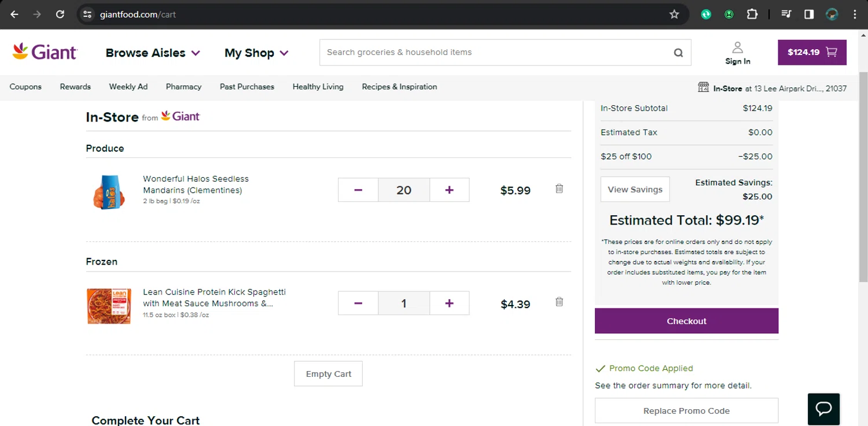This screenshot has height=426, width=868.
Task: Click the search magnifier icon
Action: 678,53
